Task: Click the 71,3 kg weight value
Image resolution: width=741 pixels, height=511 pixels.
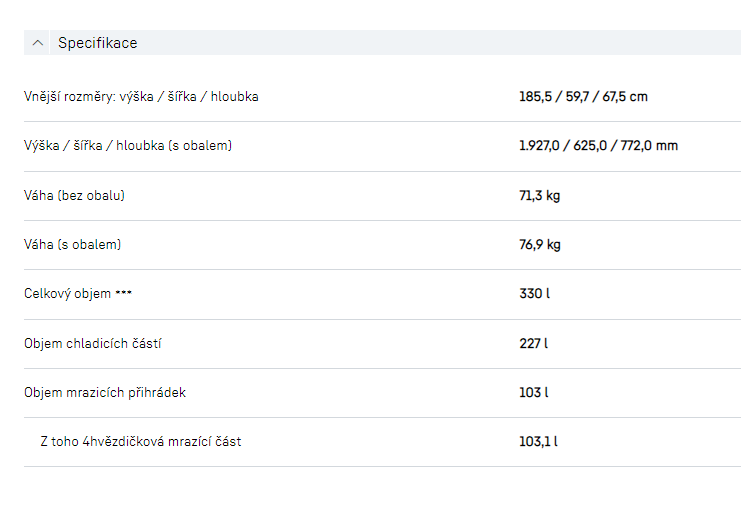Action: click(539, 195)
